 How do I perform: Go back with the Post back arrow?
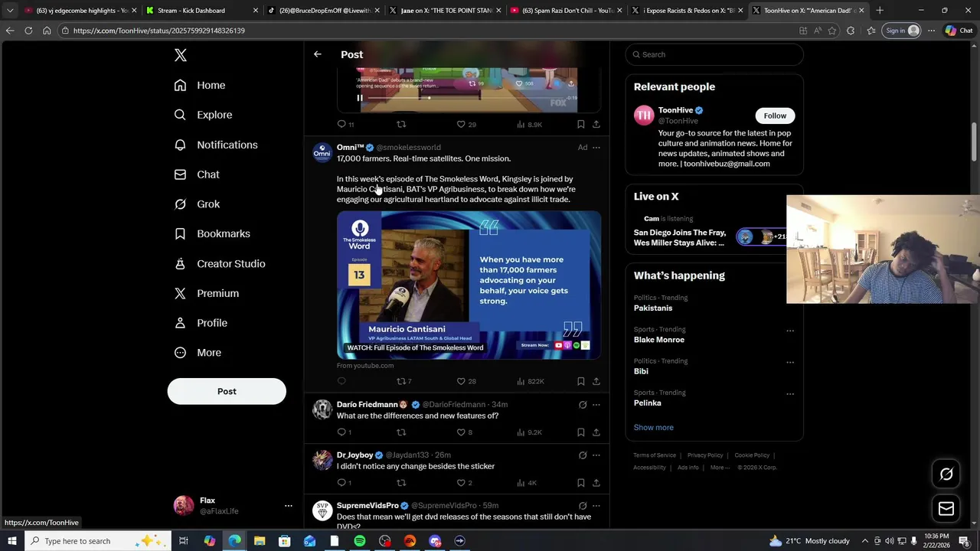(x=318, y=54)
